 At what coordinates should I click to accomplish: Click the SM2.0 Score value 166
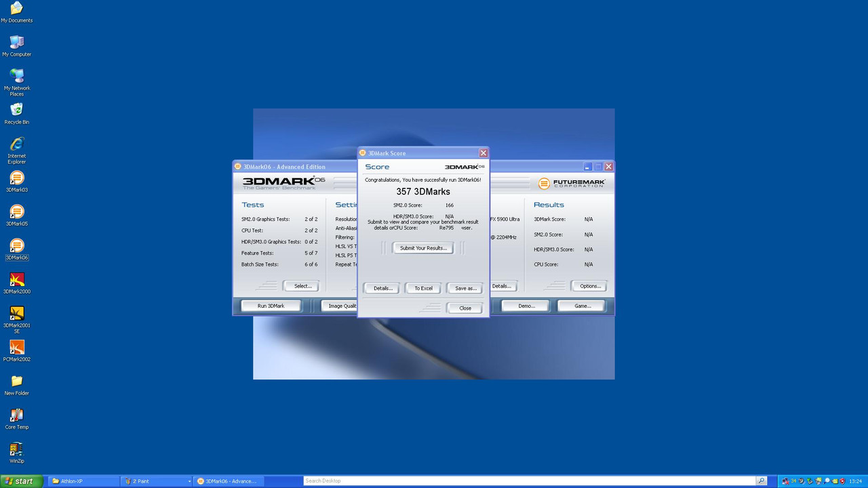pos(450,205)
